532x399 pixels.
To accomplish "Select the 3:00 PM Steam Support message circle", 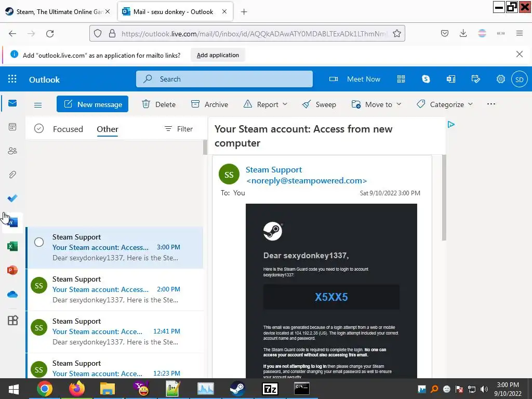I will (39, 242).
